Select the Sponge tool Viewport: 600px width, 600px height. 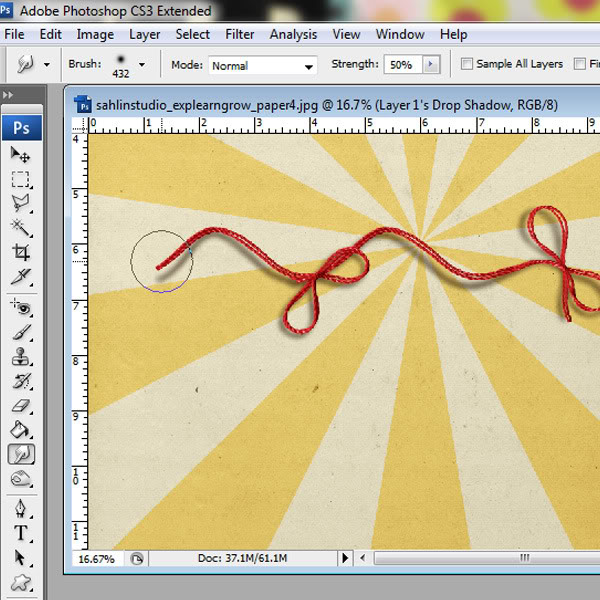click(21, 479)
